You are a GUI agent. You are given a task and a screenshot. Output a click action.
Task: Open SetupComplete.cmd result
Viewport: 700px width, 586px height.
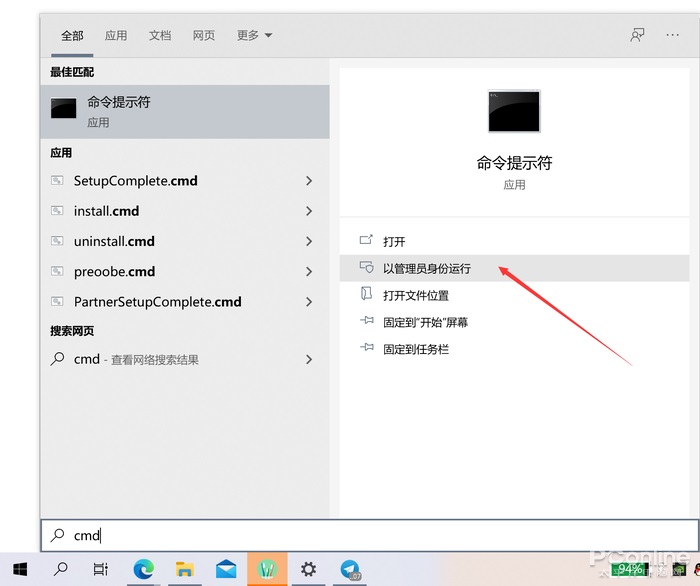(185, 181)
